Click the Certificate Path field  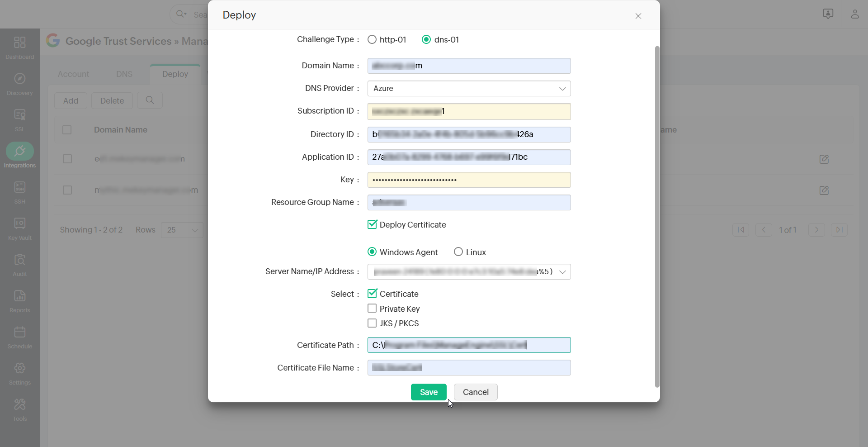[469, 345]
